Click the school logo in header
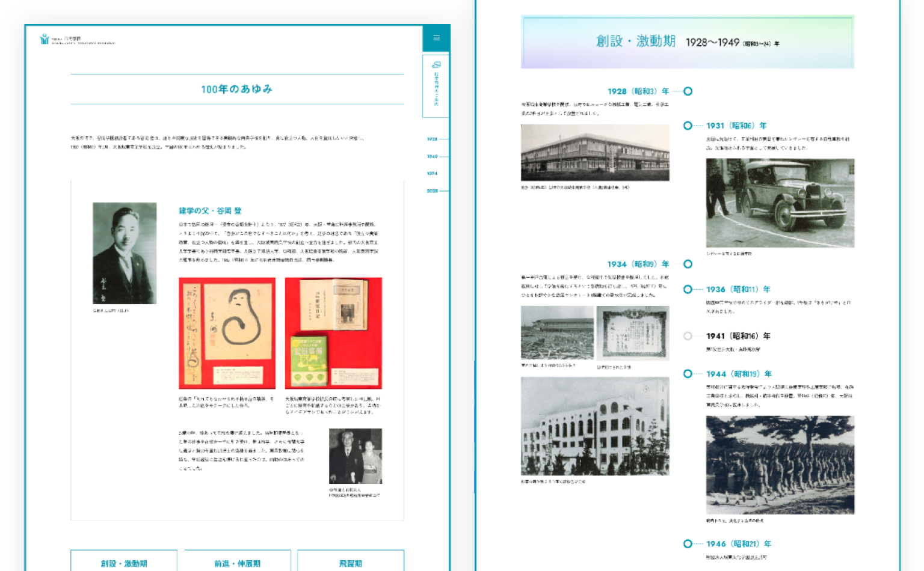 tap(77, 40)
